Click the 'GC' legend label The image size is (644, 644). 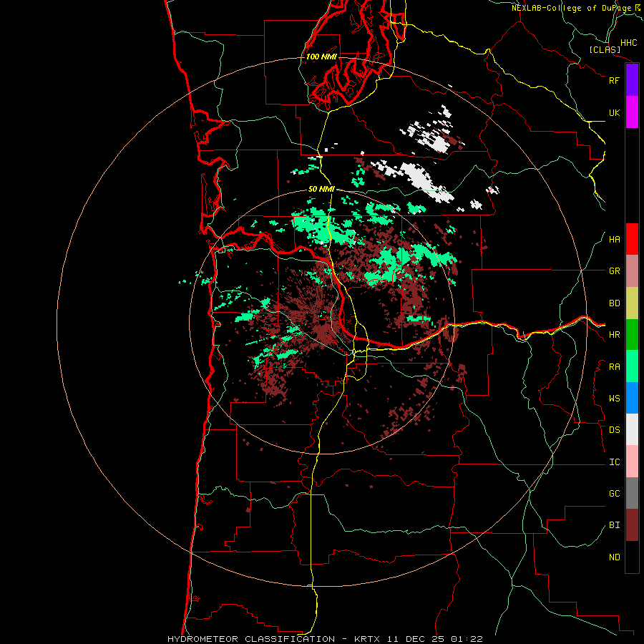pos(614,494)
